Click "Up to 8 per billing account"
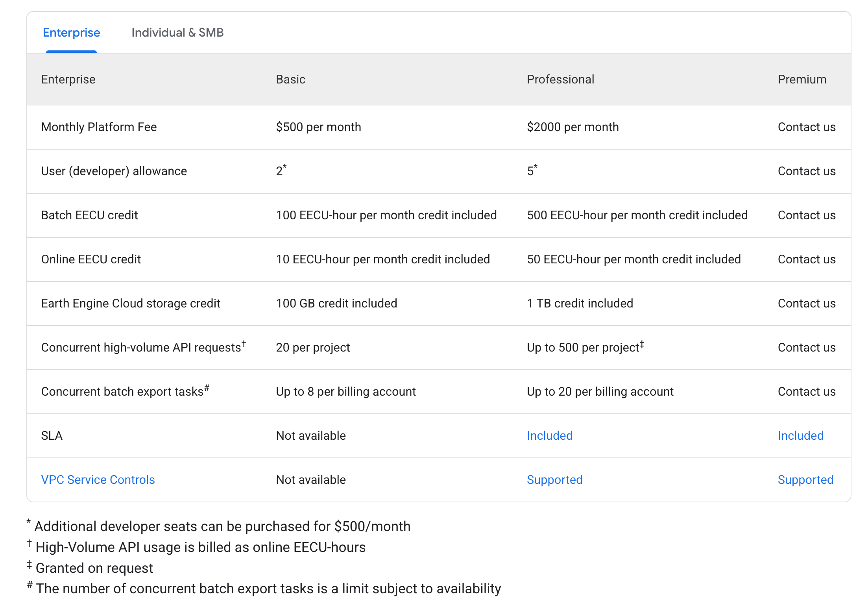Image resolution: width=868 pixels, height=611 pixels. click(x=346, y=391)
